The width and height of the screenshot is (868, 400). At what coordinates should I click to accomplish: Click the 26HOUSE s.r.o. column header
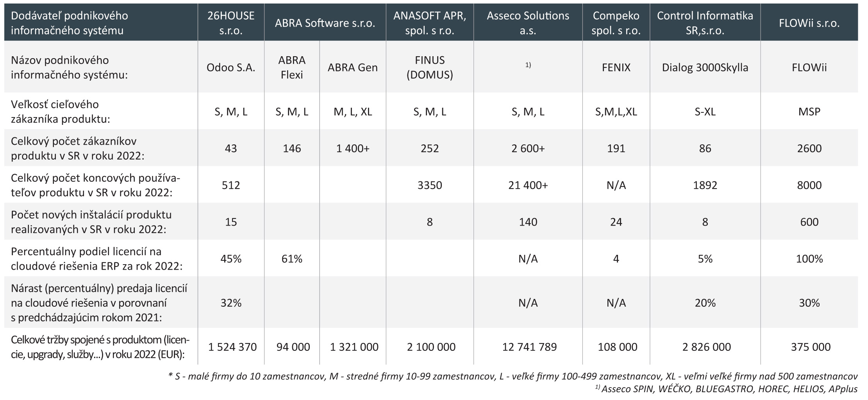tap(231, 23)
